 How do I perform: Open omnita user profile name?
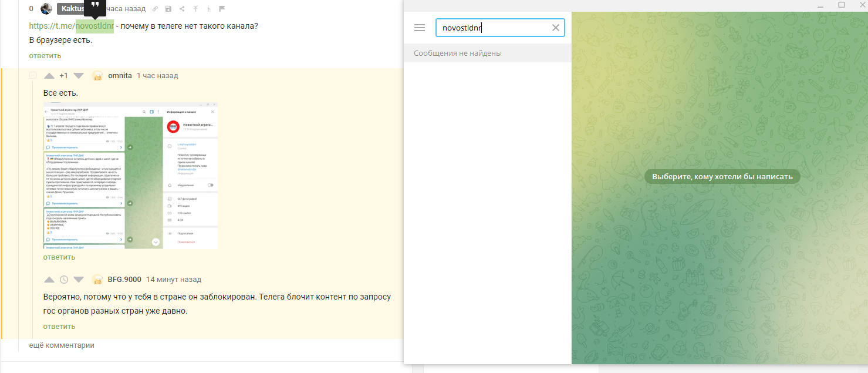coord(120,76)
